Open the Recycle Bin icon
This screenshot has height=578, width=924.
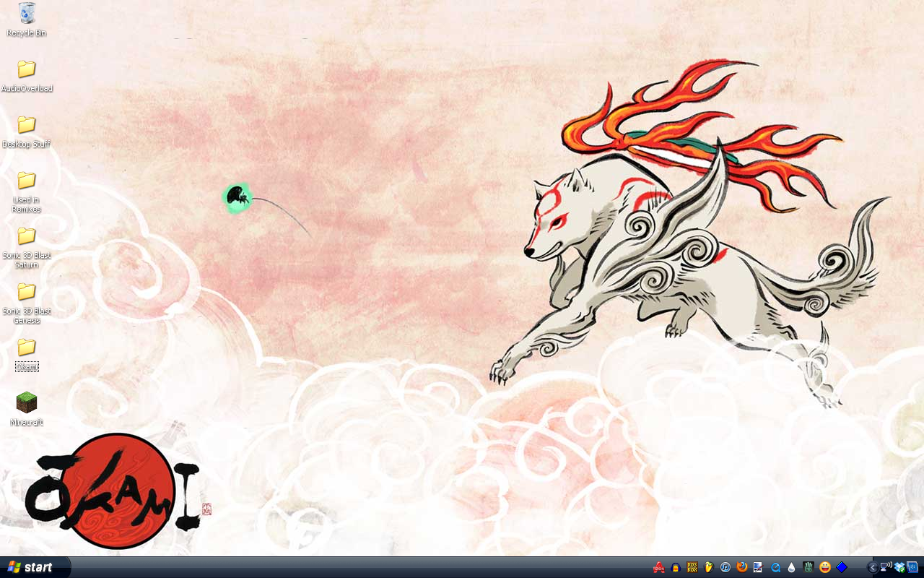tap(27, 13)
